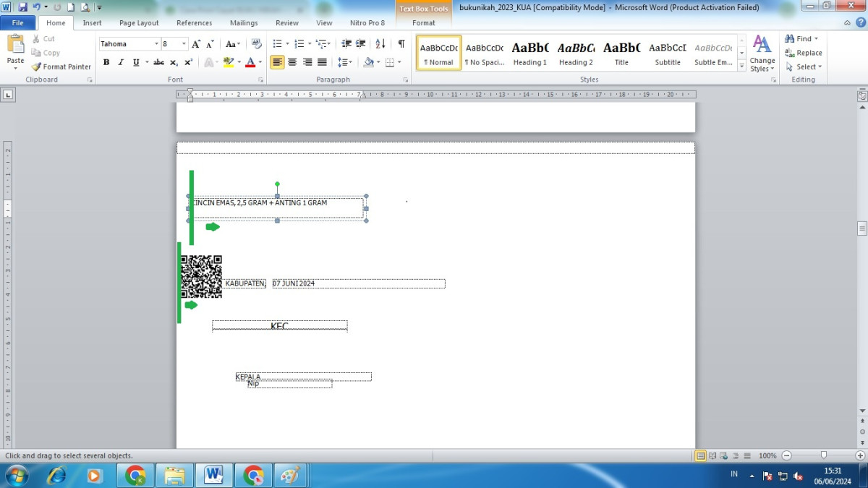Activate the Format Painter tool
The image size is (868, 488).
pos(61,67)
